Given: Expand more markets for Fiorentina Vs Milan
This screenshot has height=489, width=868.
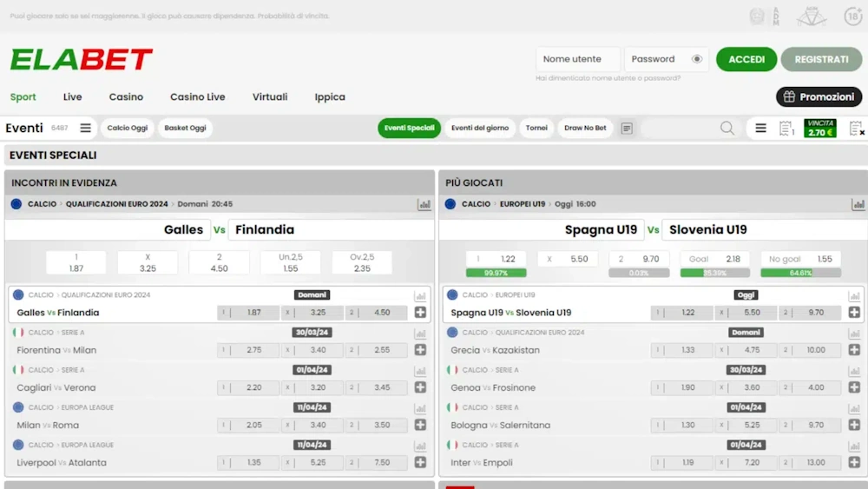Looking at the screenshot, I should 420,350.
